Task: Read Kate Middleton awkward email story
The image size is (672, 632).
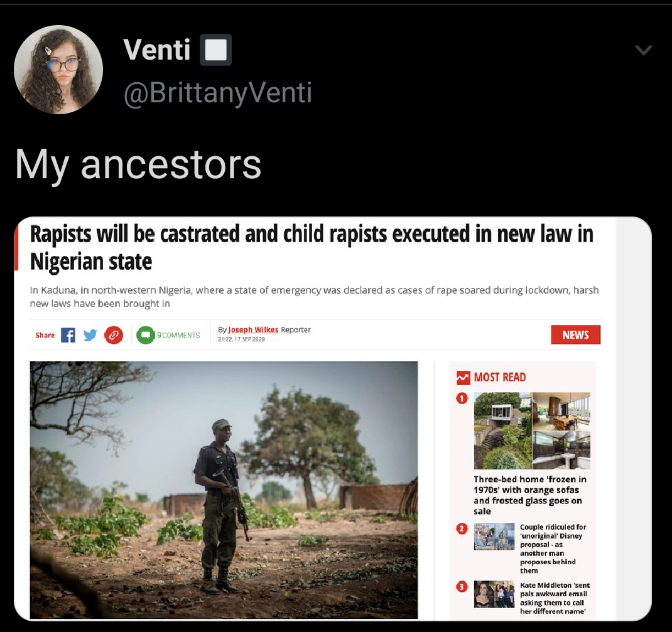Action: tap(555, 598)
